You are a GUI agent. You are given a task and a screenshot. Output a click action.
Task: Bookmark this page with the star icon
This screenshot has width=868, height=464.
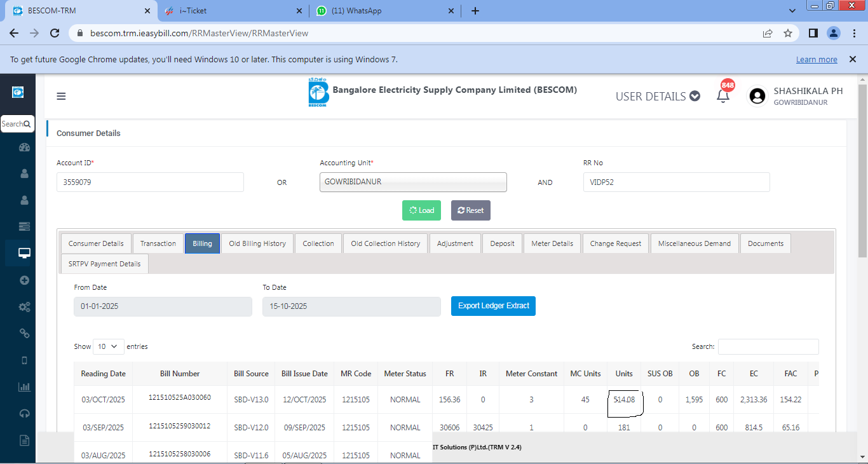click(x=788, y=33)
